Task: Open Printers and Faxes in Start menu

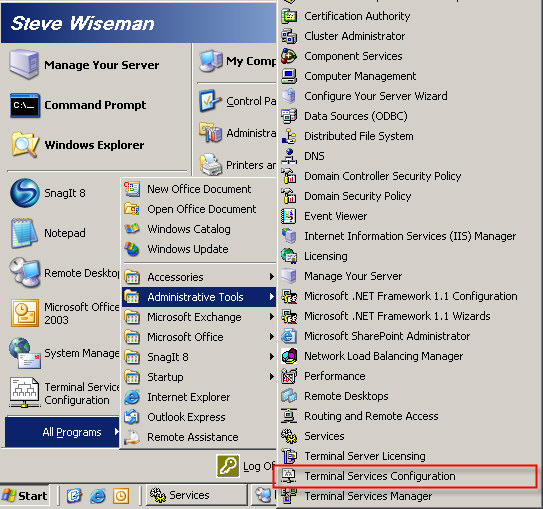Action: 237,165
